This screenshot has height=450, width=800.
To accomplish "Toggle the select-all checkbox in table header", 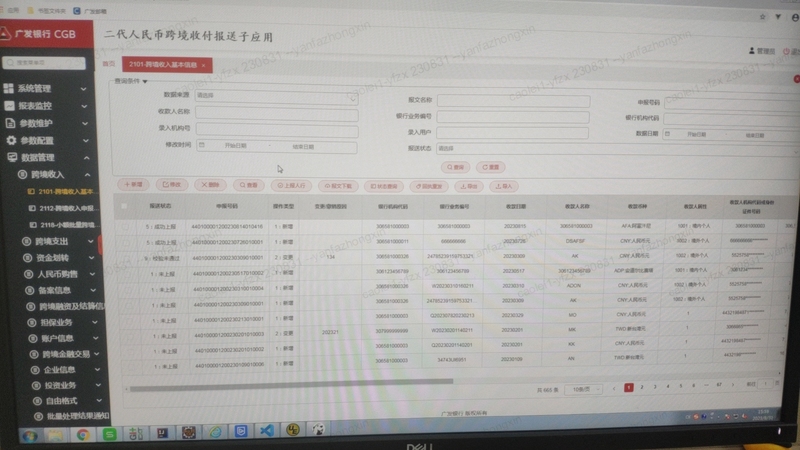I will pos(124,206).
